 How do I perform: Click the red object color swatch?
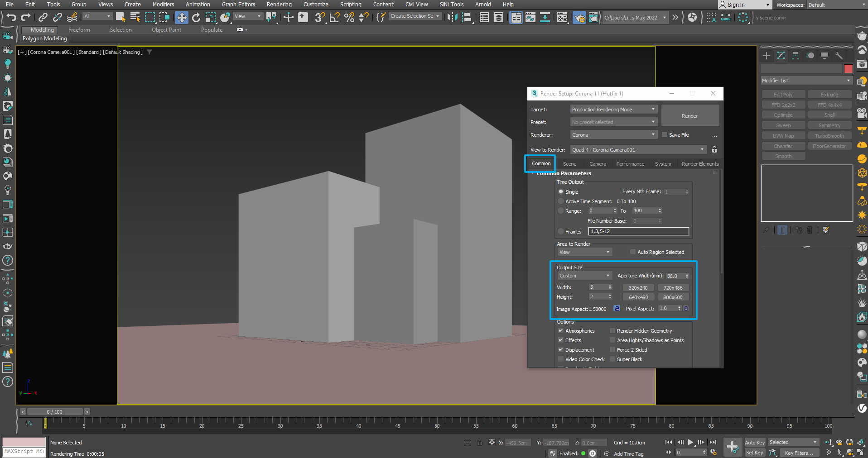pos(849,69)
